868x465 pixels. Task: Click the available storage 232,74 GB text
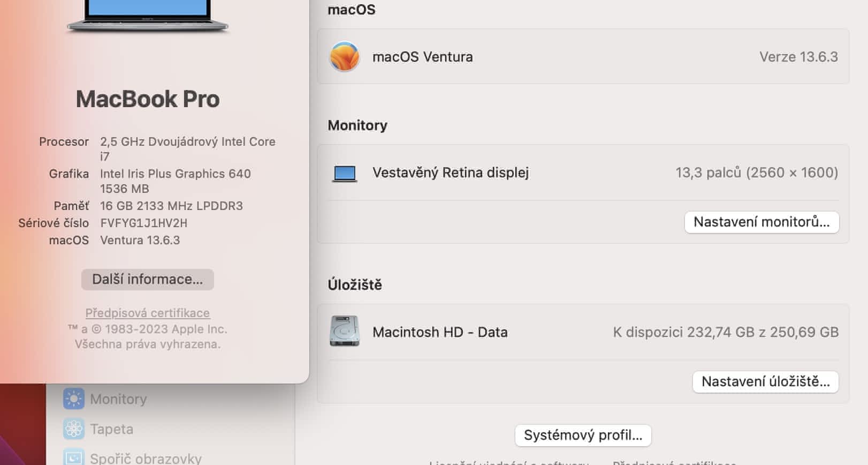coord(725,332)
